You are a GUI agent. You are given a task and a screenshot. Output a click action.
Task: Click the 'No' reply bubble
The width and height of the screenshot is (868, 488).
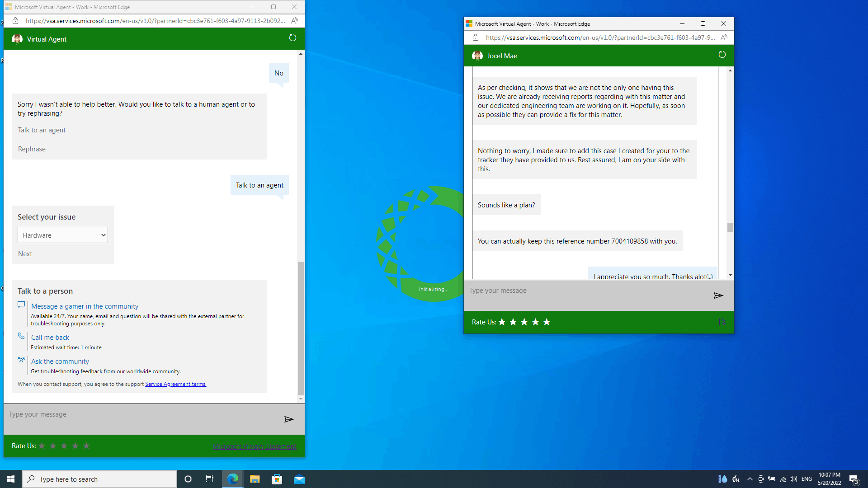[x=279, y=73]
